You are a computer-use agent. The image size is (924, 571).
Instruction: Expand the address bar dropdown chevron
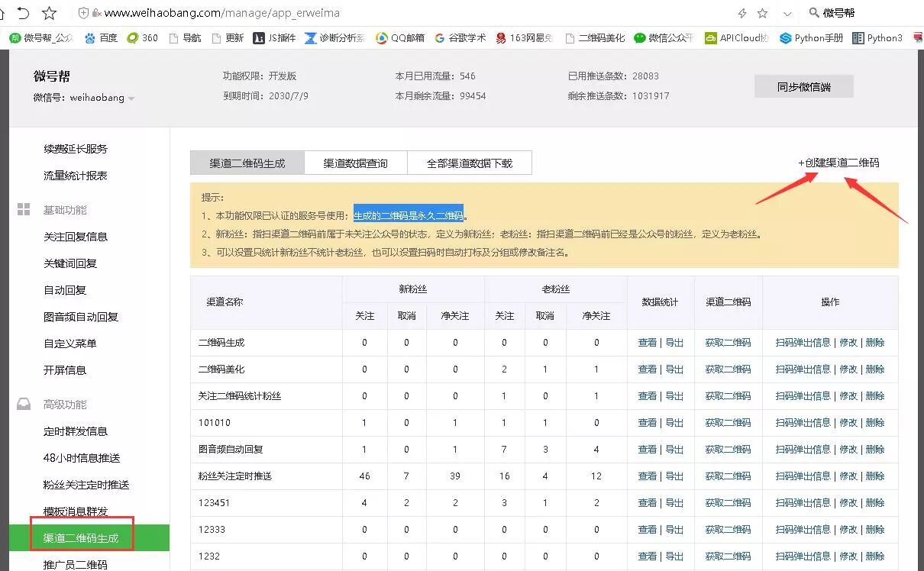pos(787,14)
